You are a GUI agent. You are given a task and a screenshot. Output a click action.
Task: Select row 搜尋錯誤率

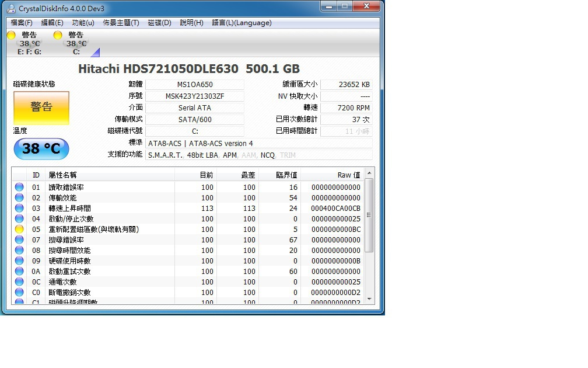tap(187, 239)
